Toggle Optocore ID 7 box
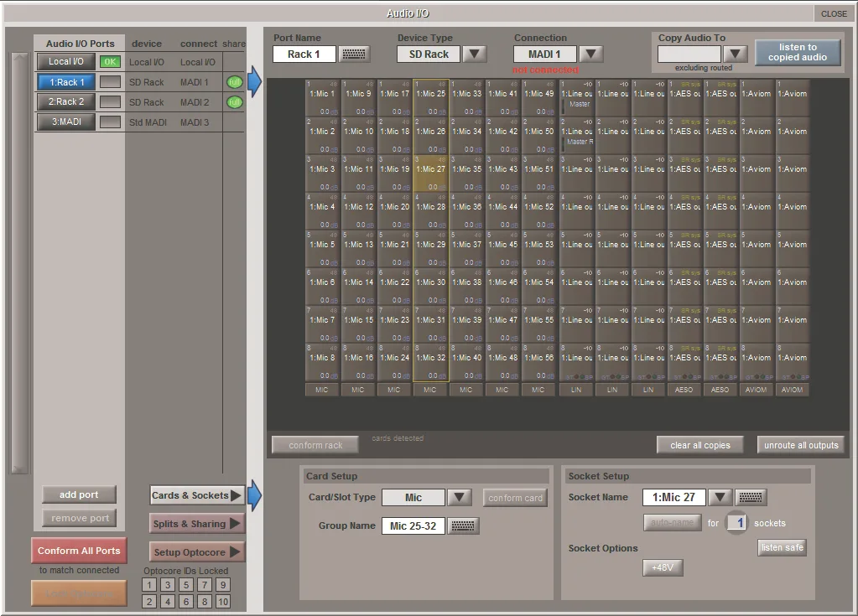 click(x=205, y=585)
